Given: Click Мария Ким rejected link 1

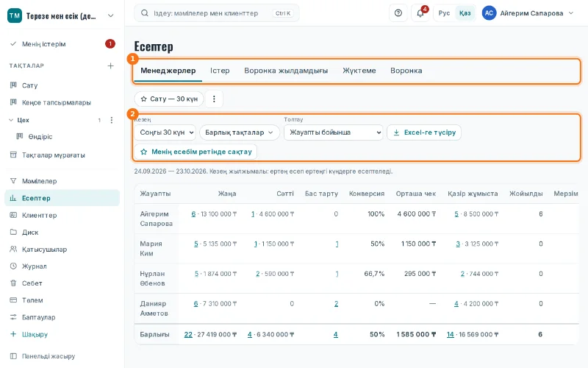Looking at the screenshot, I should pyautogui.click(x=337, y=244).
